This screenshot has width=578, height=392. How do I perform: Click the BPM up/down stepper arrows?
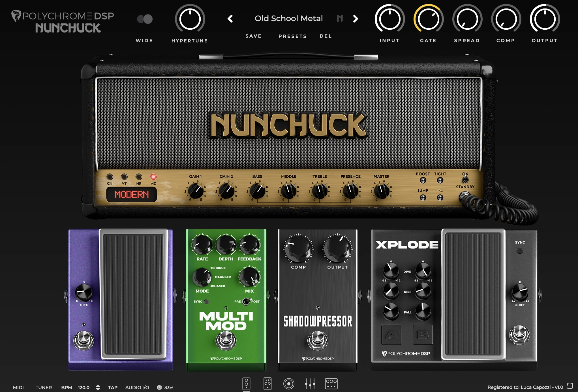click(98, 387)
